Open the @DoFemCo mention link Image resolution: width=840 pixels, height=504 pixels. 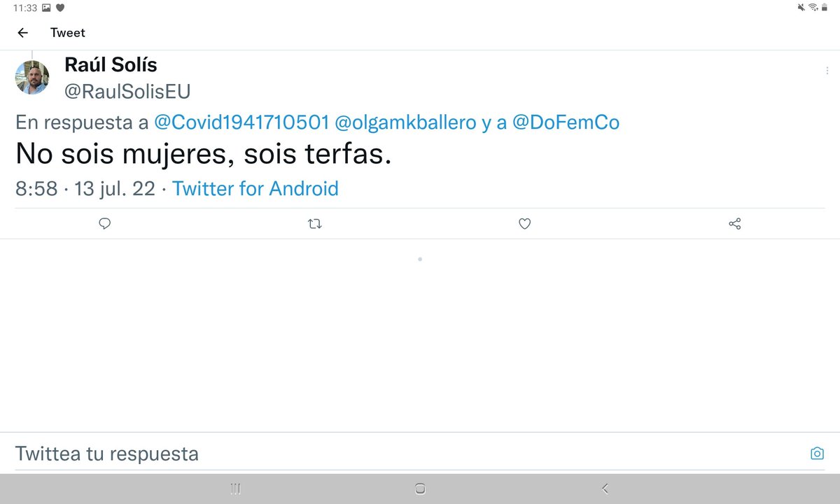coord(566,122)
